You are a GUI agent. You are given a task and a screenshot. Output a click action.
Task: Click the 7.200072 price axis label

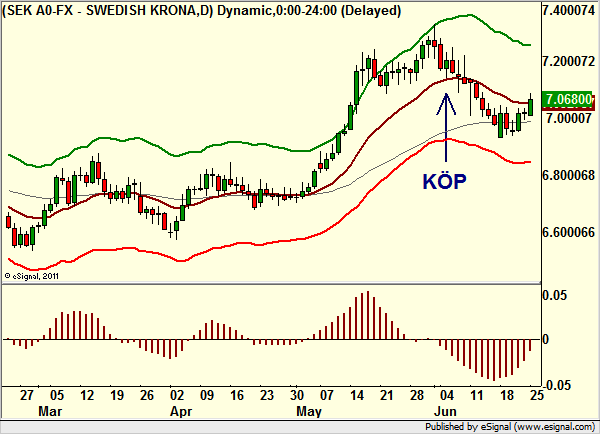(569, 61)
